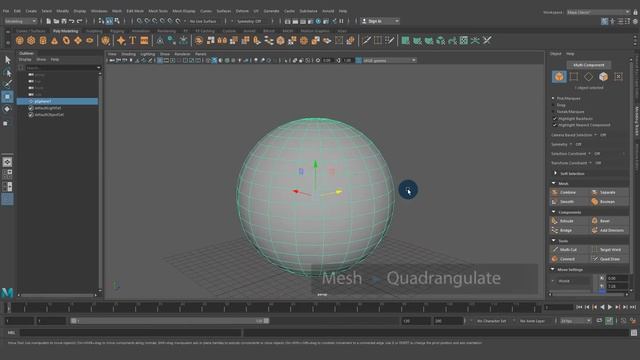Activate the Move tool in the toolbox
This screenshot has height=360, width=640.
pyautogui.click(x=7, y=97)
